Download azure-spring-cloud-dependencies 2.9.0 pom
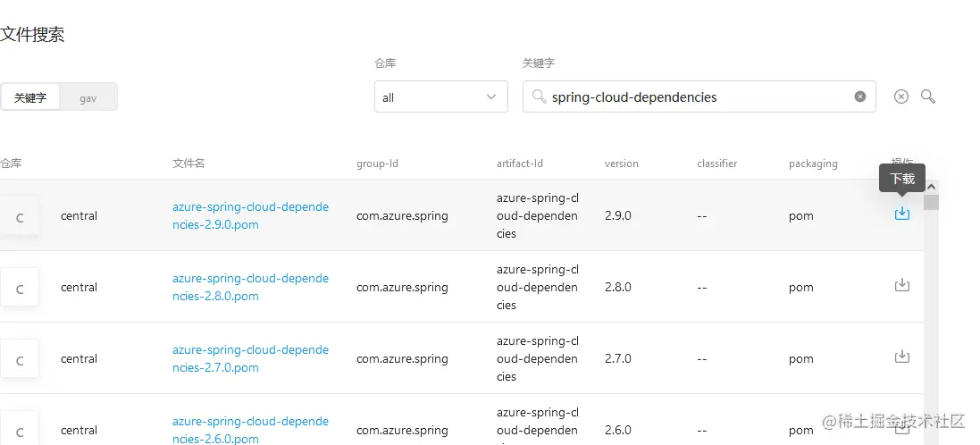The height and width of the screenshot is (445, 980). pyautogui.click(x=902, y=214)
